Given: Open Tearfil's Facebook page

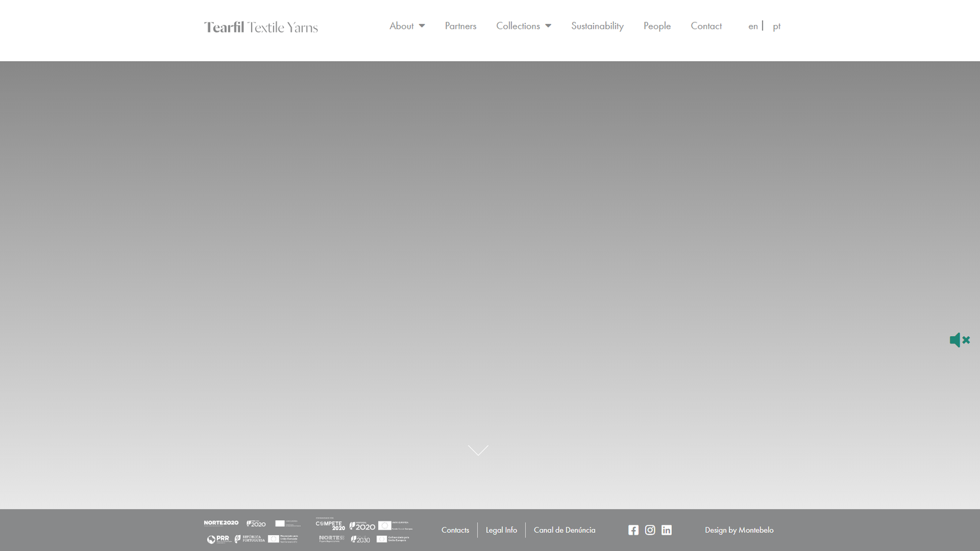Looking at the screenshot, I should click(x=633, y=530).
